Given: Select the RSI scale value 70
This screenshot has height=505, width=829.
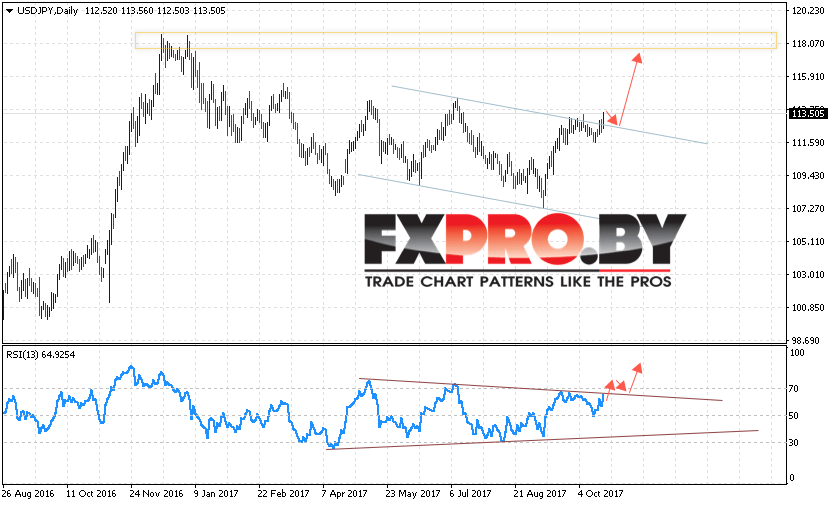Looking at the screenshot, I should click(794, 389).
